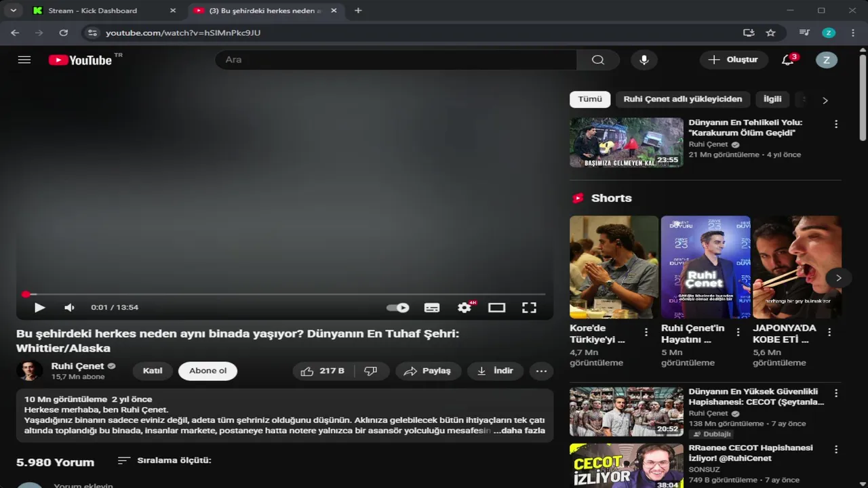This screenshot has height=488, width=868.
Task: Select the Tümü filter chip
Action: 590,99
